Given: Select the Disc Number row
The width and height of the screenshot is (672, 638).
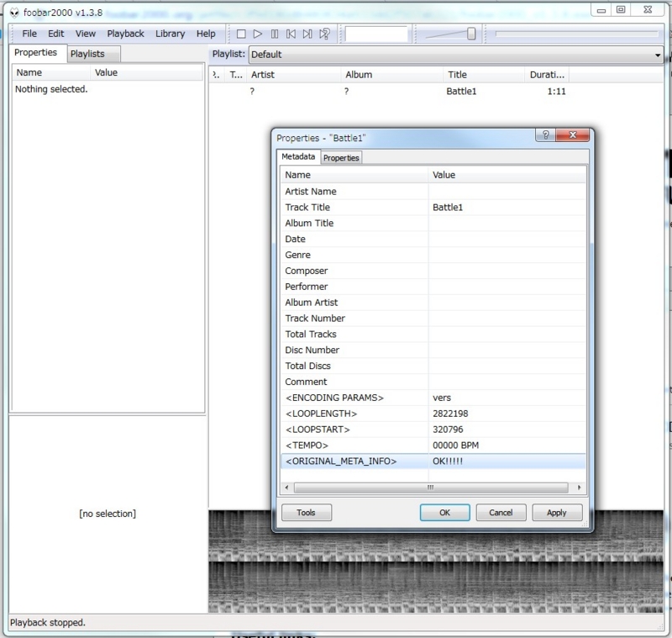Looking at the screenshot, I should coord(433,351).
